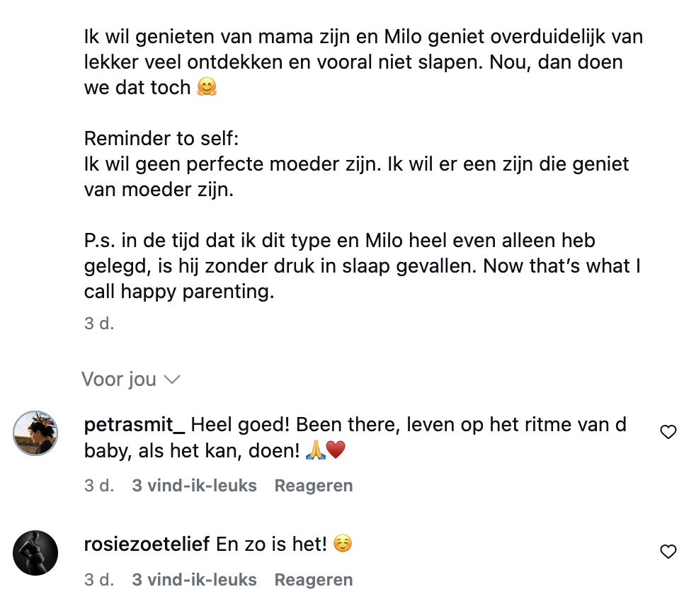The height and width of the screenshot is (616, 684).
Task: View '3 vind-ik-leuks' on petrasmit_'s comment
Action: (x=195, y=486)
